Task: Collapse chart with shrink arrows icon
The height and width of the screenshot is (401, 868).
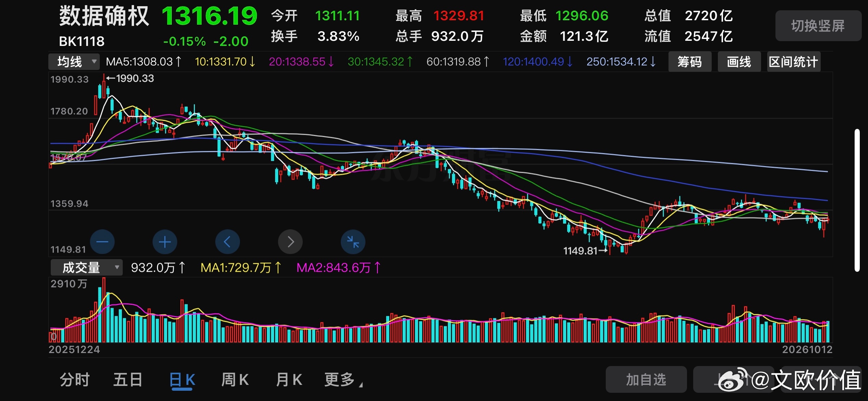Action: coord(353,242)
